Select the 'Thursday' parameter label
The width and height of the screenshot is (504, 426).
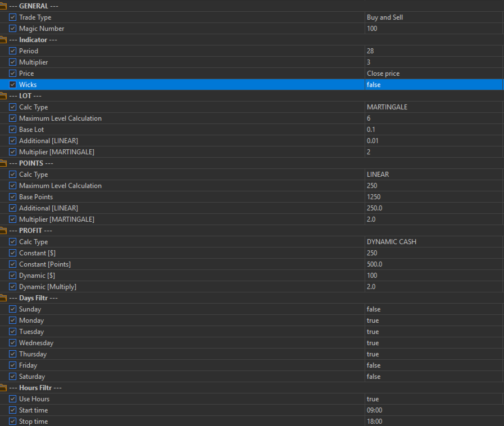click(33, 354)
